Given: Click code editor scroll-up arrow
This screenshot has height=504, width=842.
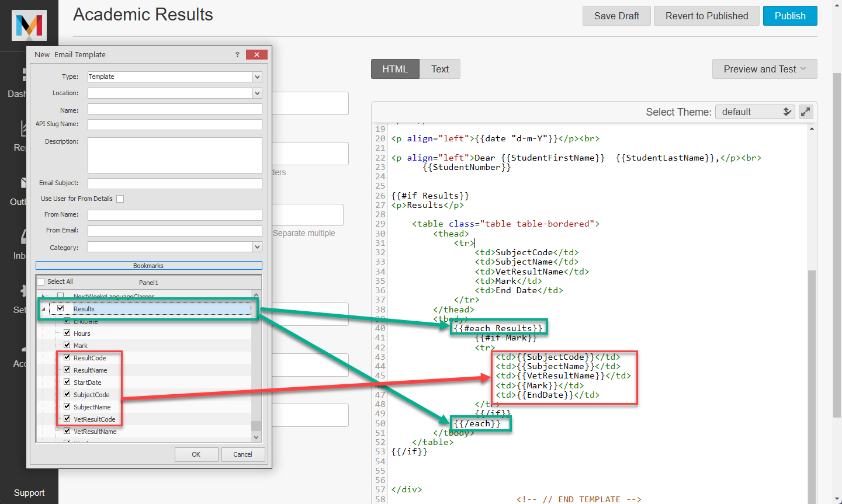Looking at the screenshot, I should point(812,128).
